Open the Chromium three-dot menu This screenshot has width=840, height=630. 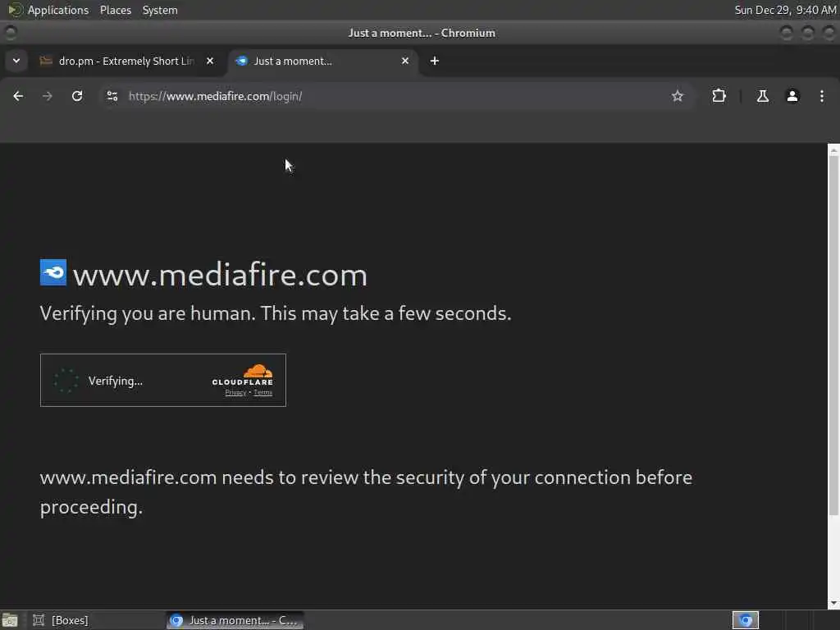point(822,96)
